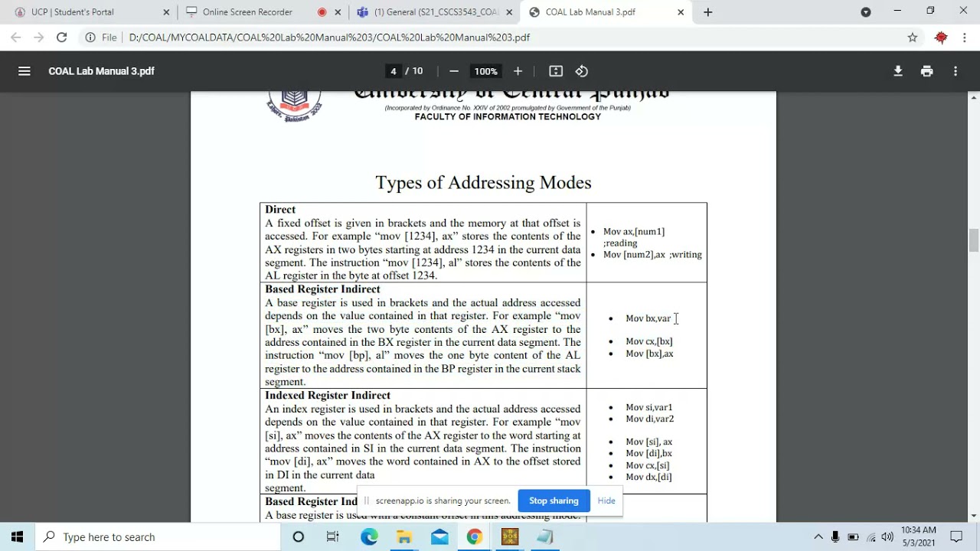Open the PDF viewer more actions menu
The height and width of the screenshot is (551, 980).
tap(955, 71)
